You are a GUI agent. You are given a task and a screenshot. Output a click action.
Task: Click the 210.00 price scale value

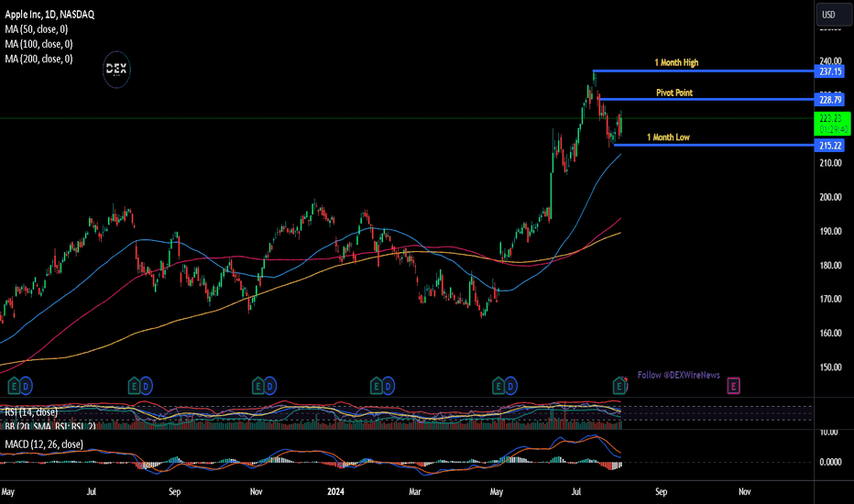tap(830, 163)
